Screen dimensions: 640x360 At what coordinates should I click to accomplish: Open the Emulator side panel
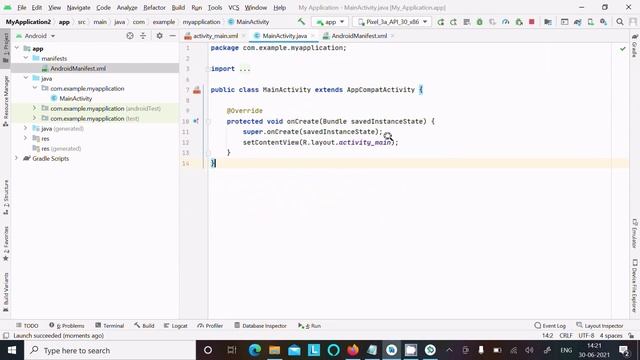pos(635,233)
